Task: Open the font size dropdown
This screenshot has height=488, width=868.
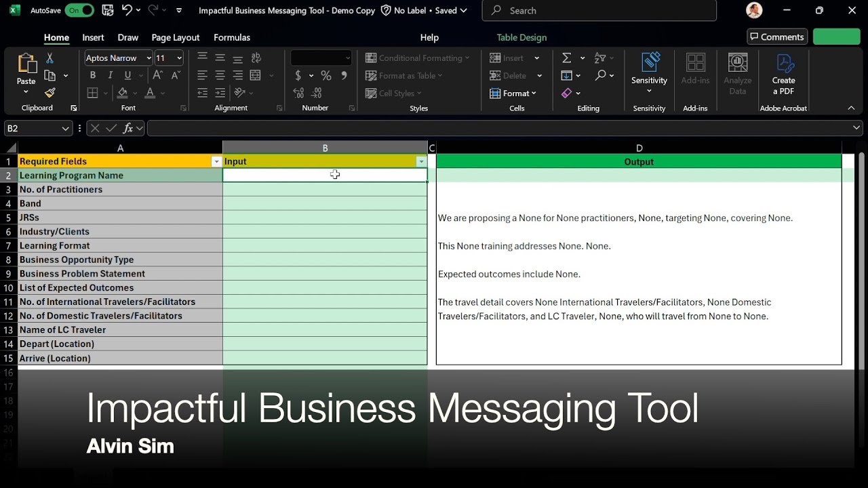Action: coord(179,58)
